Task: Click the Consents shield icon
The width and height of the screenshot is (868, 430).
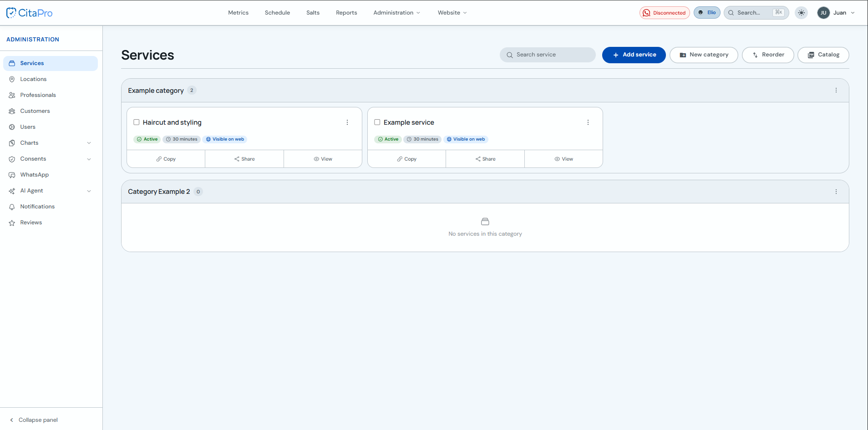Action: tap(12, 159)
